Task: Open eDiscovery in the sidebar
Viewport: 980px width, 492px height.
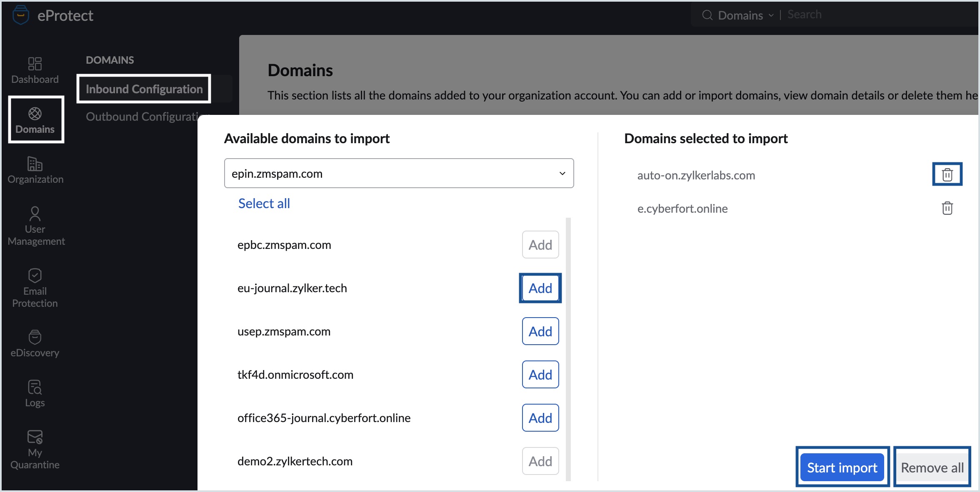Action: 35,344
